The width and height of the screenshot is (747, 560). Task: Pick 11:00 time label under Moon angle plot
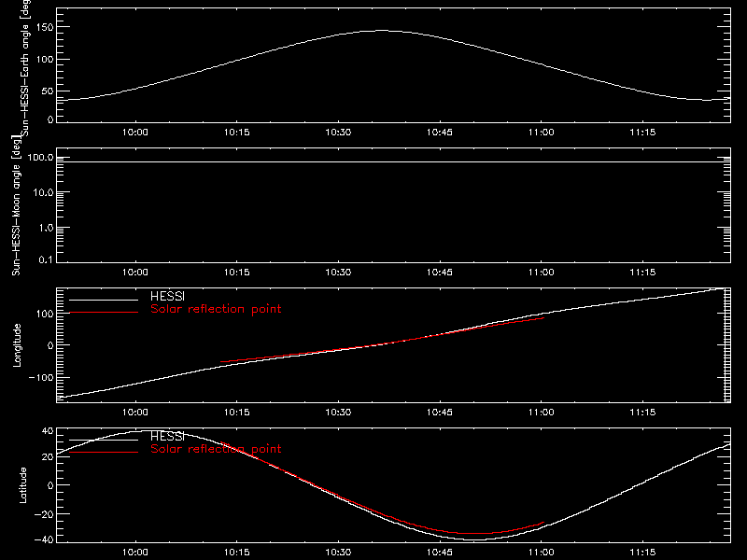[x=542, y=273]
